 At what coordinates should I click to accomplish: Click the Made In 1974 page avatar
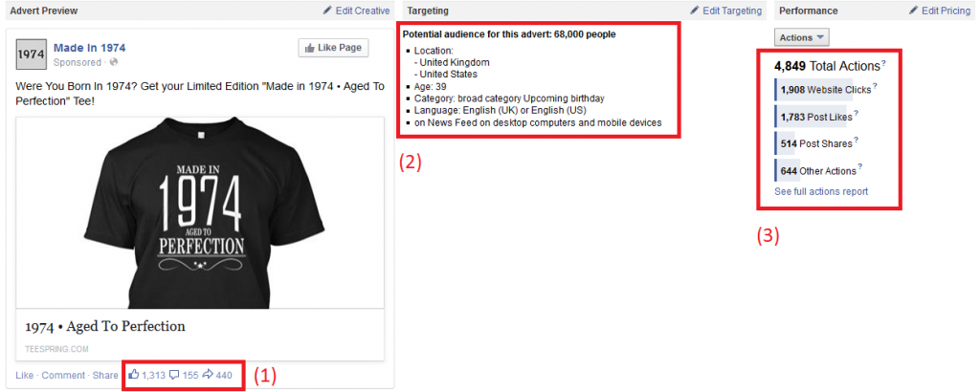31,54
